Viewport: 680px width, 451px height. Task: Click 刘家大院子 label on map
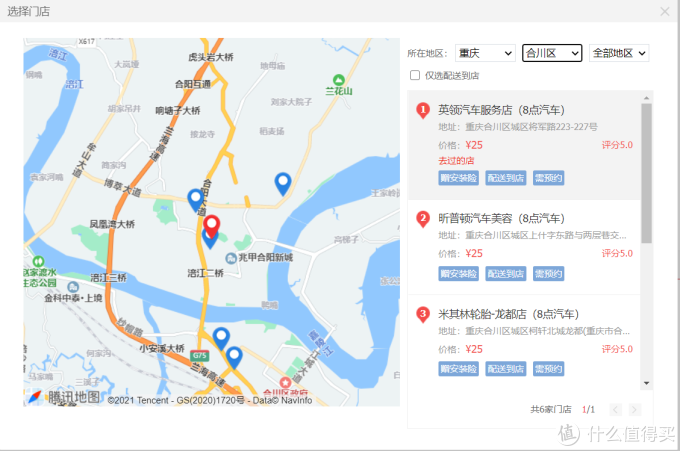[291, 102]
